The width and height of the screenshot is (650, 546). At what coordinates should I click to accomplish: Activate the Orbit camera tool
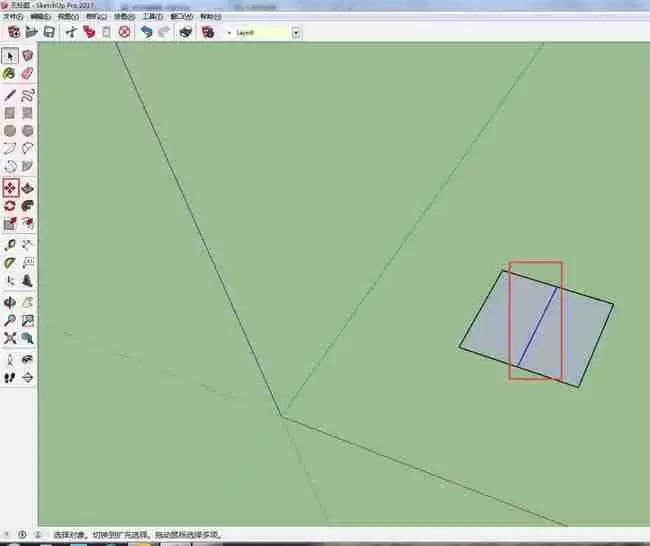[x=10, y=303]
